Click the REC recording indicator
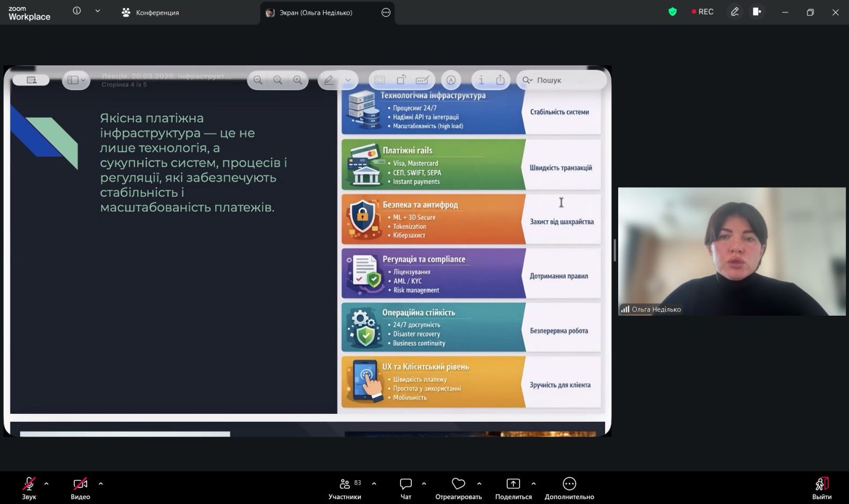This screenshot has width=849, height=504. tap(702, 12)
